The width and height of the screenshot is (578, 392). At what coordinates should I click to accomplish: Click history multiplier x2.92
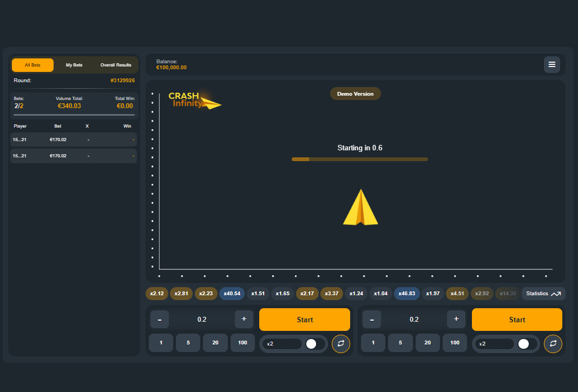(482, 294)
